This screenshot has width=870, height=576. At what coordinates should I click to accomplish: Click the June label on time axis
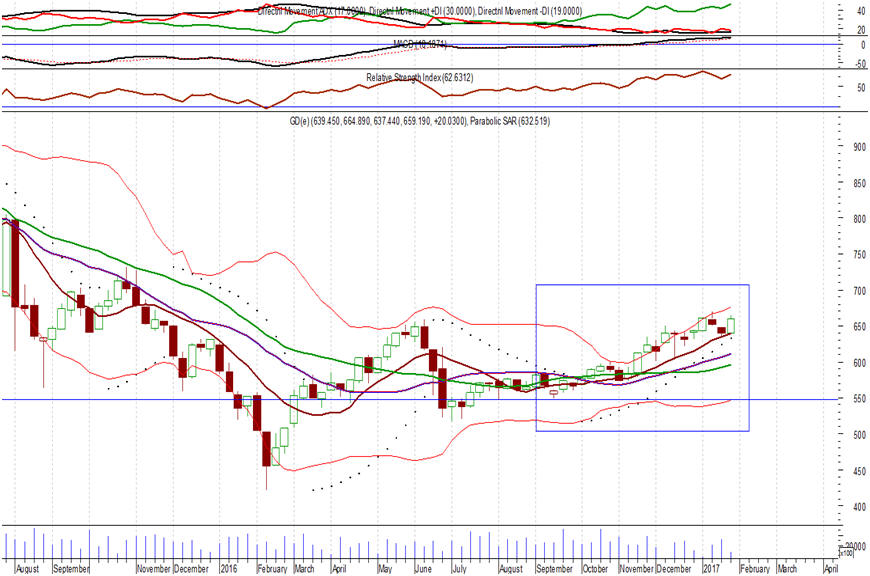click(423, 569)
